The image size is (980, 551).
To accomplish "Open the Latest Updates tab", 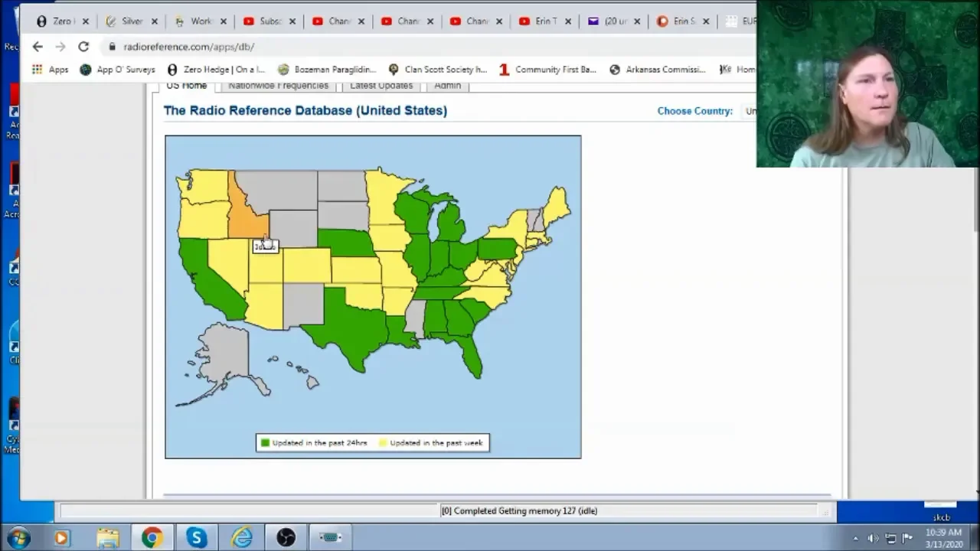I will pos(381,86).
